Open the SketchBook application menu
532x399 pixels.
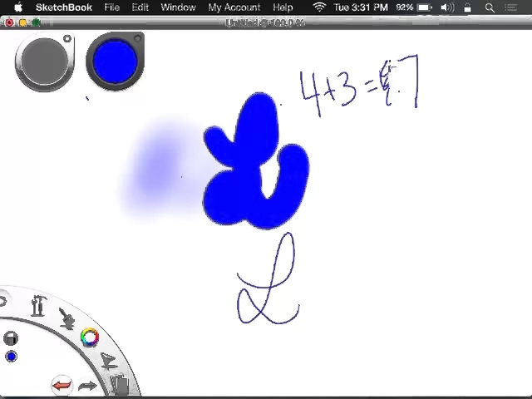[x=64, y=7]
